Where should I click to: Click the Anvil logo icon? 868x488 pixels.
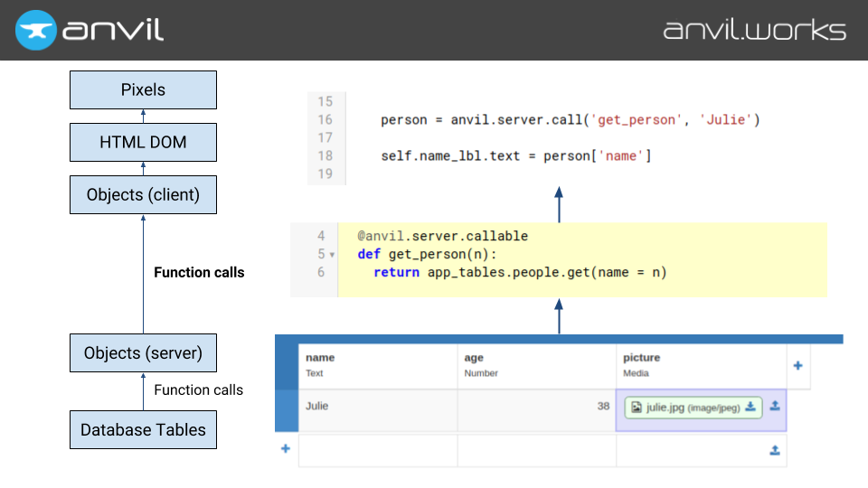[x=36, y=30]
